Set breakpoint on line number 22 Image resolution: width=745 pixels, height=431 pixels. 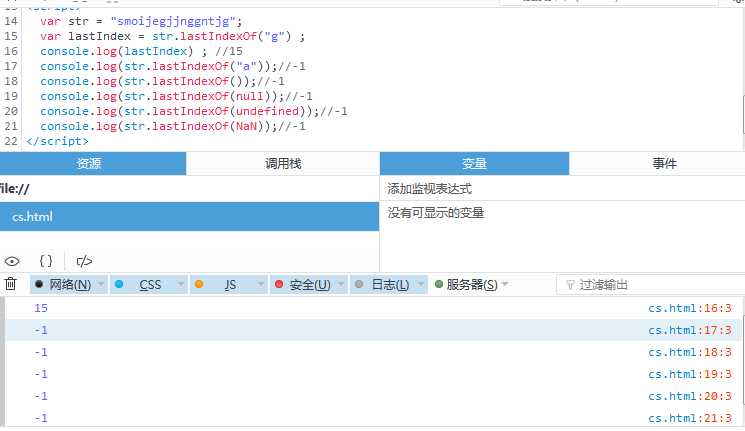point(11,141)
